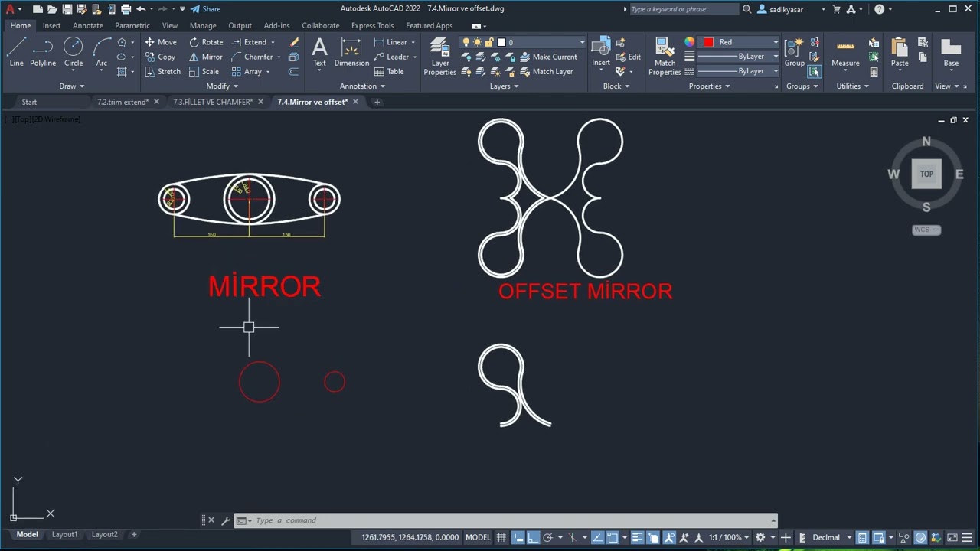Switch to 7.2.trim extend drawing tab
The width and height of the screenshot is (980, 551).
pyautogui.click(x=122, y=102)
